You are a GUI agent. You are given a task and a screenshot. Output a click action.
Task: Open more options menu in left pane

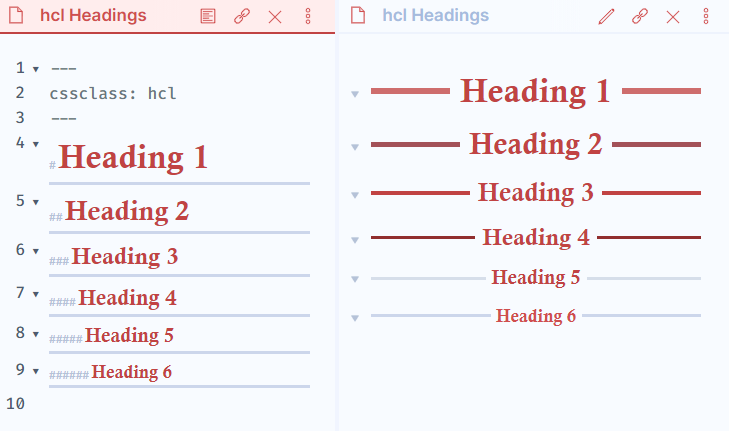(308, 16)
